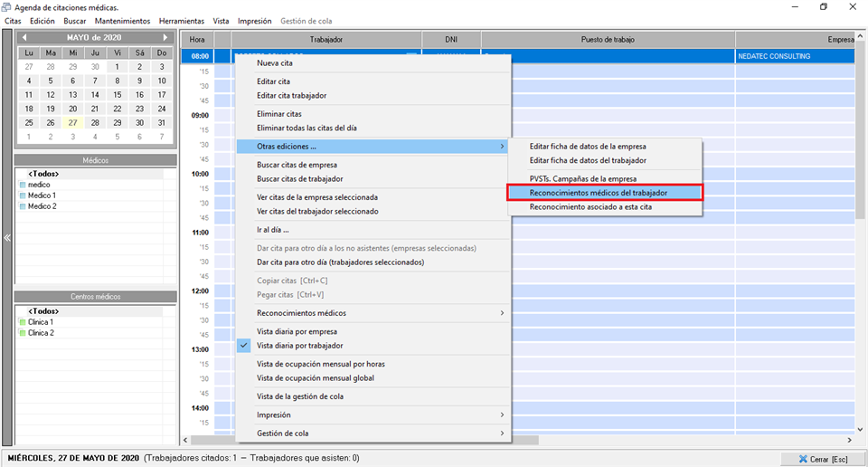
Task: Choose Nueva cita from context menu
Action: point(275,63)
